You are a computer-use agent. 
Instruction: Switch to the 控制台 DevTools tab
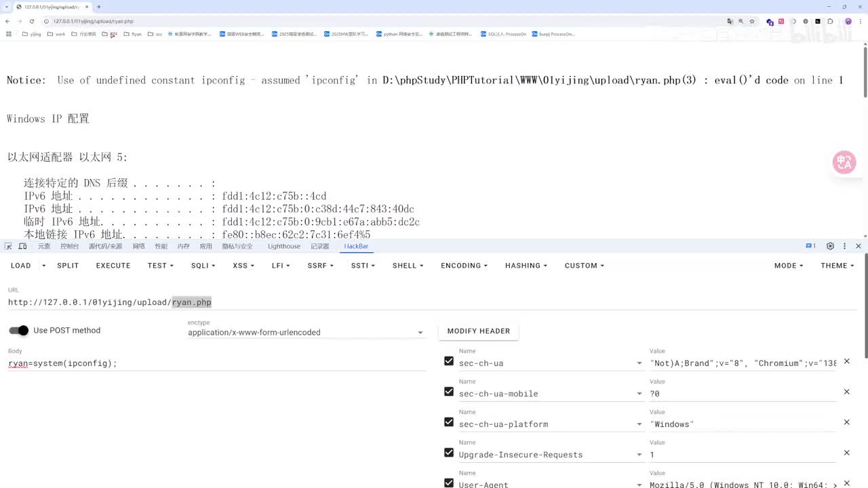69,246
